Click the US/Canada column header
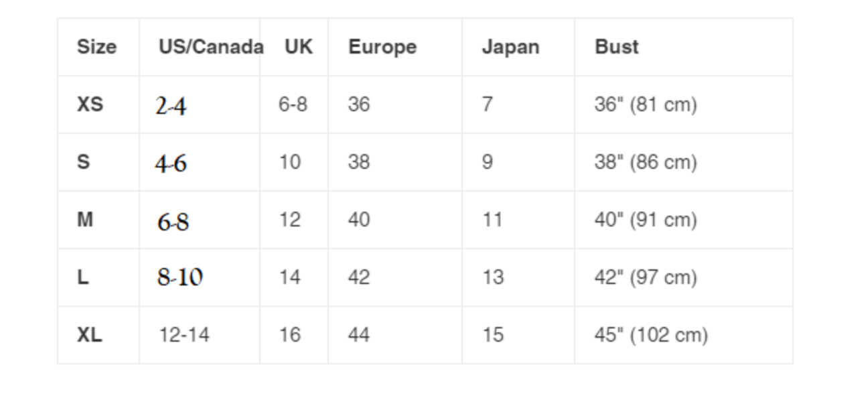Image resolution: width=868 pixels, height=398 pixels. point(210,47)
